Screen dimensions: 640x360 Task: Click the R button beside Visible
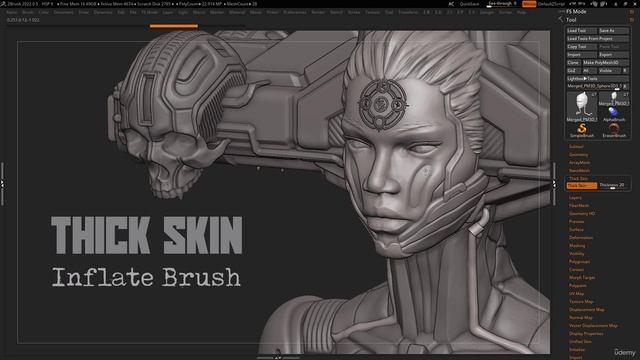[625, 71]
